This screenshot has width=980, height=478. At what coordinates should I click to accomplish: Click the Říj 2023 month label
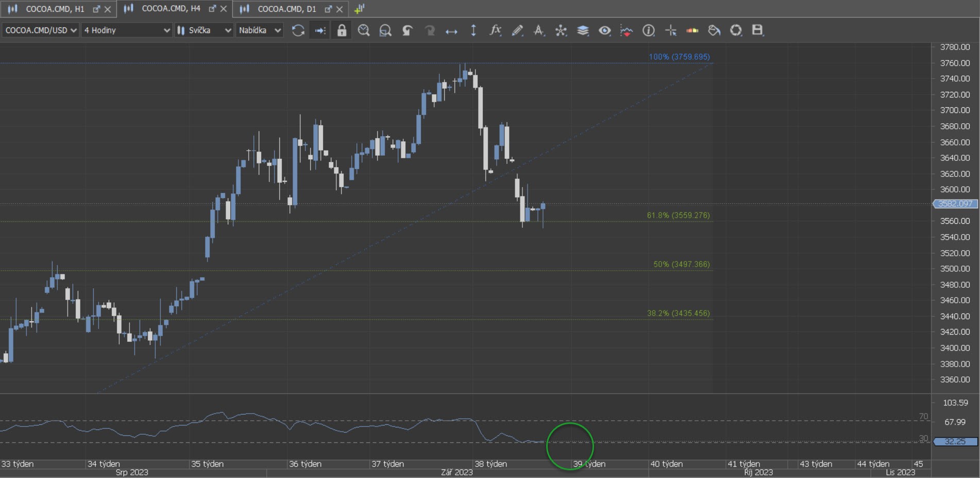pyautogui.click(x=758, y=472)
